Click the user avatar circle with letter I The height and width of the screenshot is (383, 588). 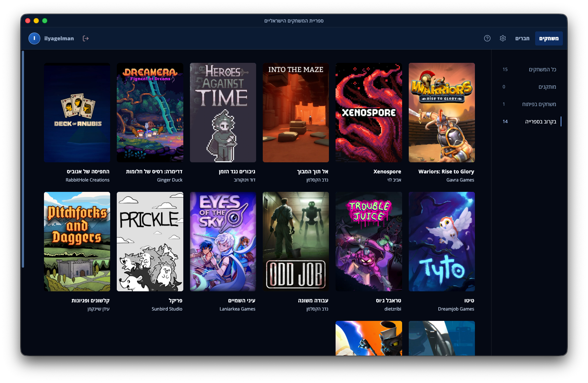click(x=34, y=38)
